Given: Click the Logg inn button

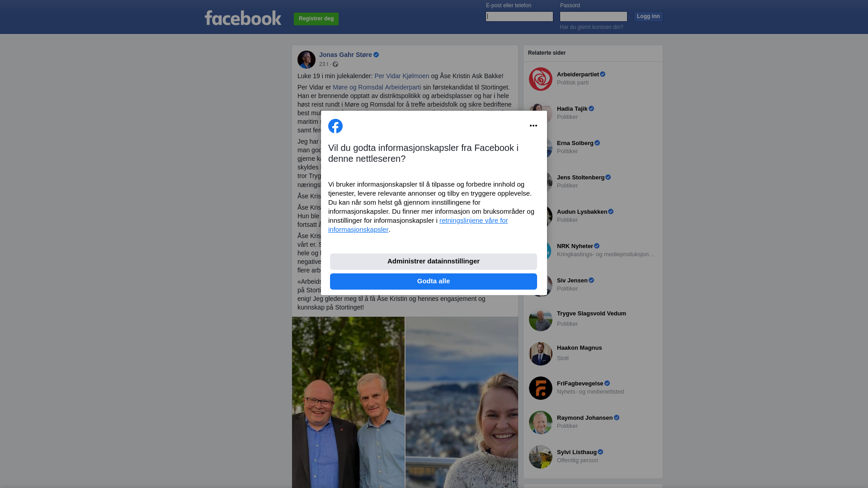Looking at the screenshot, I should point(648,17).
